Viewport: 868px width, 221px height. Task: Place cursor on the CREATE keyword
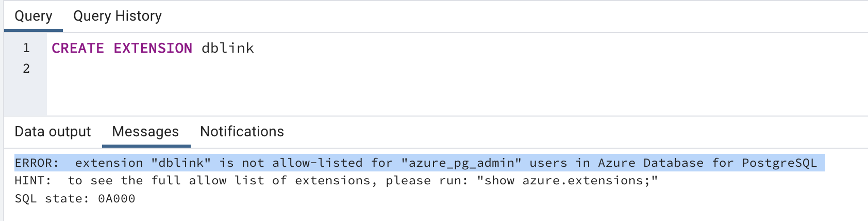coord(78,48)
